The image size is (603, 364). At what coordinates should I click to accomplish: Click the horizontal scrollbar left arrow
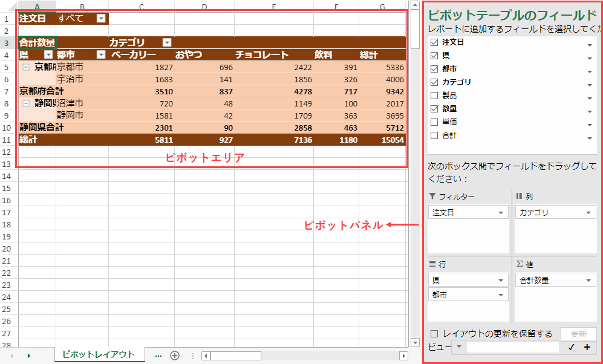click(x=206, y=356)
